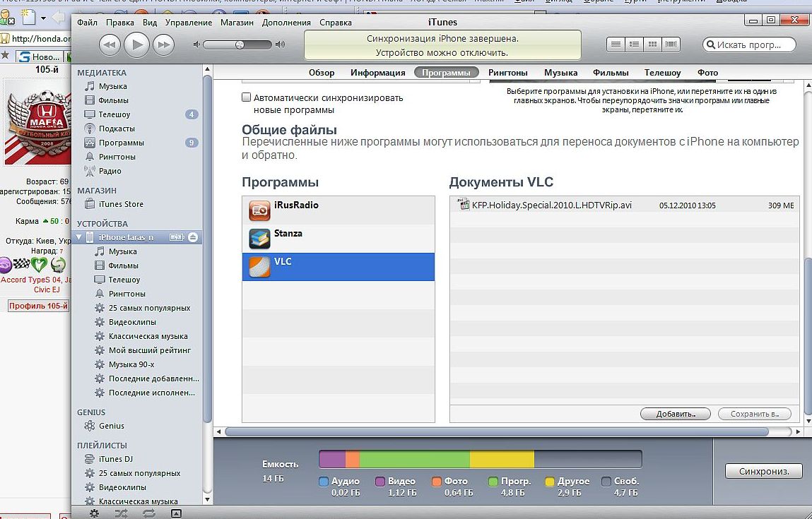Open Рингтоны in the library sidebar
This screenshot has height=519, width=812.
117,157
